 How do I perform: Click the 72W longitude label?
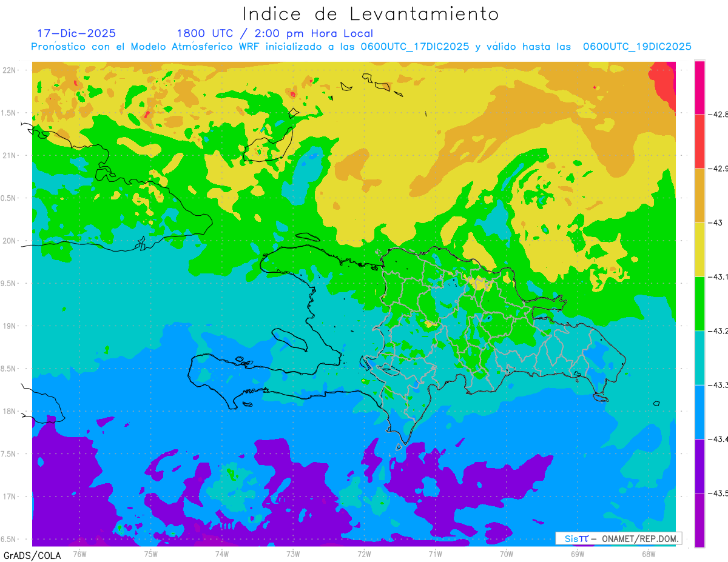pos(364,554)
